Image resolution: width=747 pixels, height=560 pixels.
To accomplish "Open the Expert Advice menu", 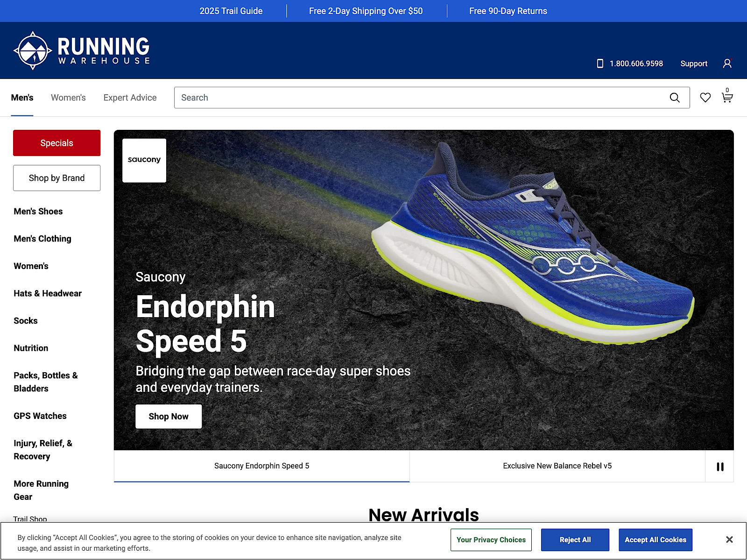I will 130,98.
